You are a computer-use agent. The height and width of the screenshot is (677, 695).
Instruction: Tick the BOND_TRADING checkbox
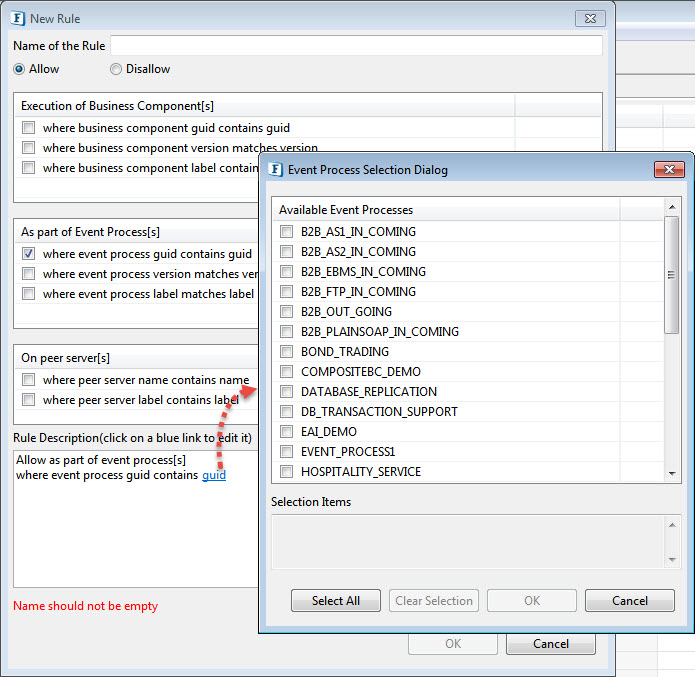(x=286, y=352)
